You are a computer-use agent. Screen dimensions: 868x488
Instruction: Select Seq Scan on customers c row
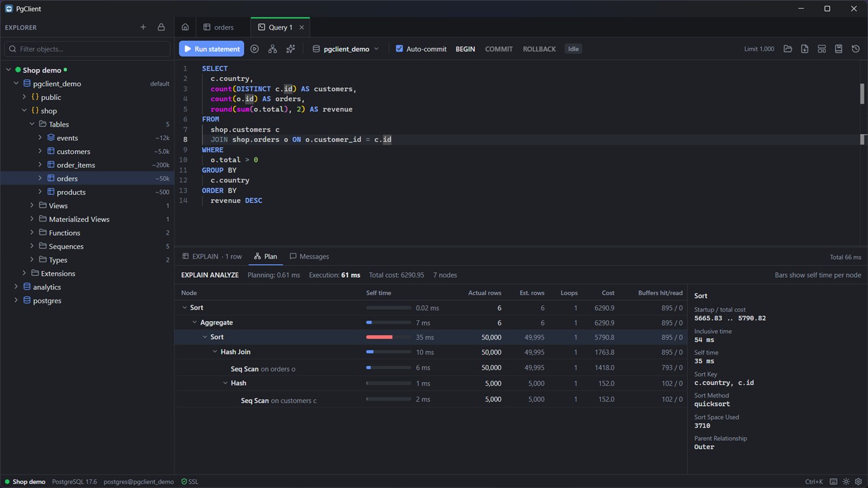click(x=431, y=400)
